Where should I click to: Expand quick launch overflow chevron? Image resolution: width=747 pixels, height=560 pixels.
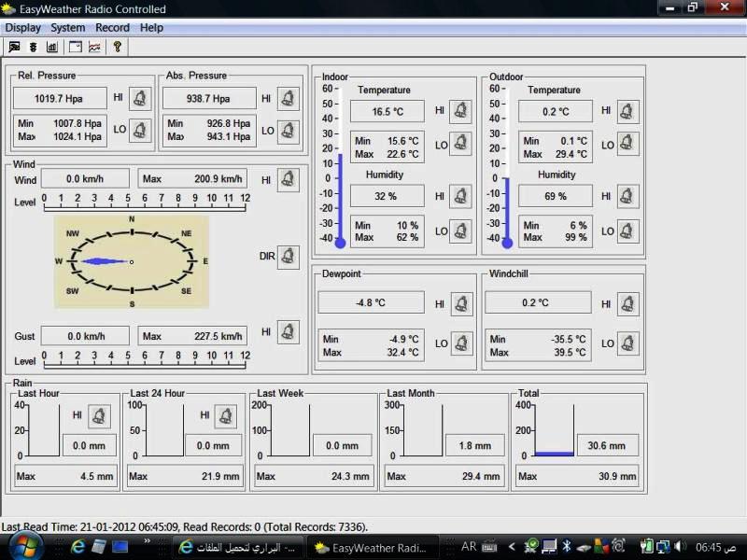(148, 540)
